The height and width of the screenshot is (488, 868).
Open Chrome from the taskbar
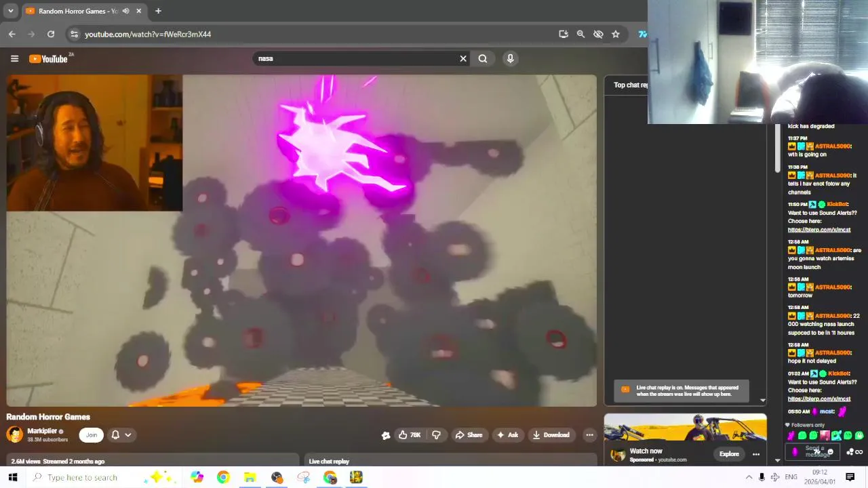point(223,477)
